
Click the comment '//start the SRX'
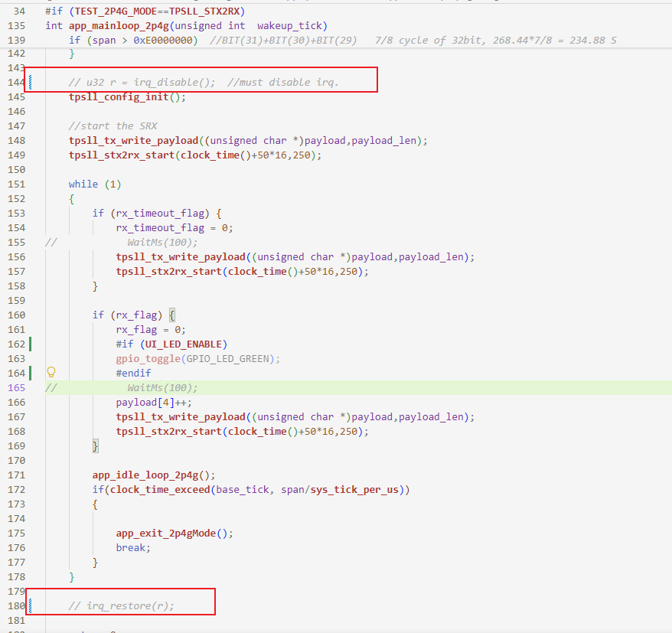[x=113, y=126]
